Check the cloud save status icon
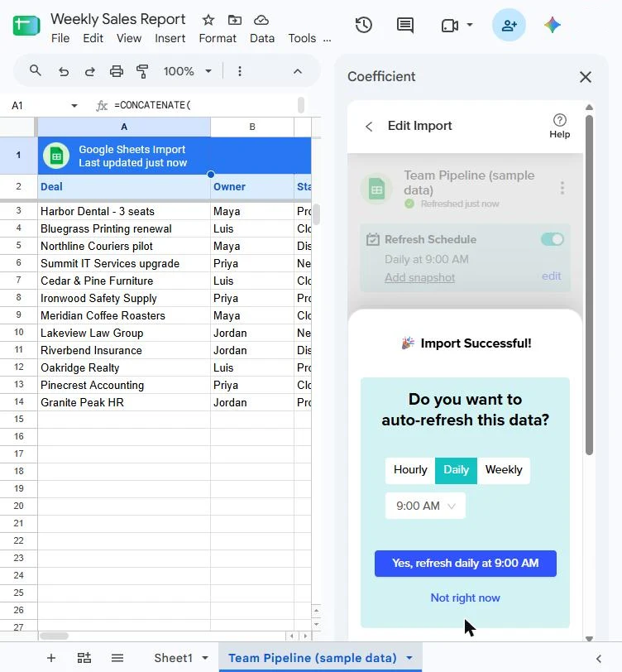 (261, 20)
